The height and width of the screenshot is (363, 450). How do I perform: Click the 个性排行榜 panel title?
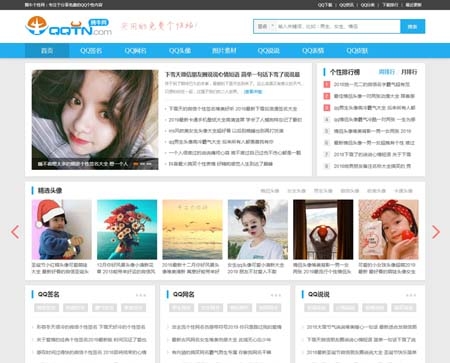(345, 72)
